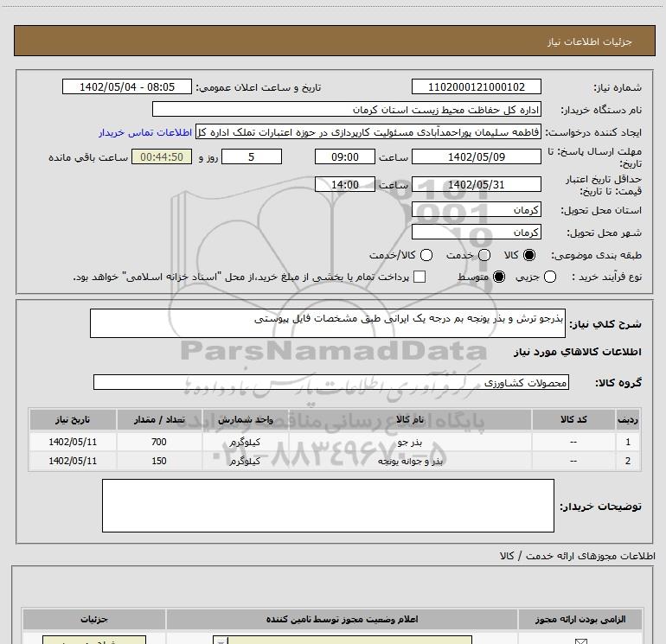Click the deadline time field 09:00
The width and height of the screenshot is (666, 644).
(x=345, y=156)
